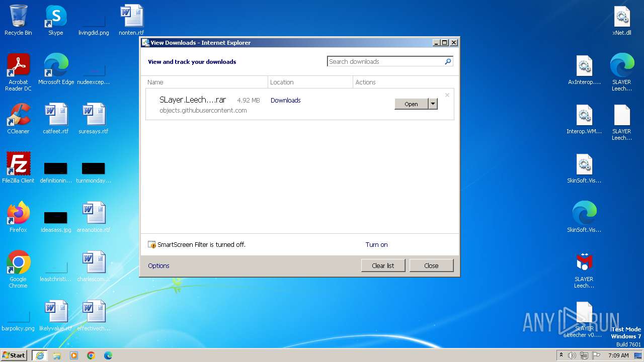This screenshot has height=362, width=644.
Task: Select the nonten.rtf document icon
Action: coord(131,20)
